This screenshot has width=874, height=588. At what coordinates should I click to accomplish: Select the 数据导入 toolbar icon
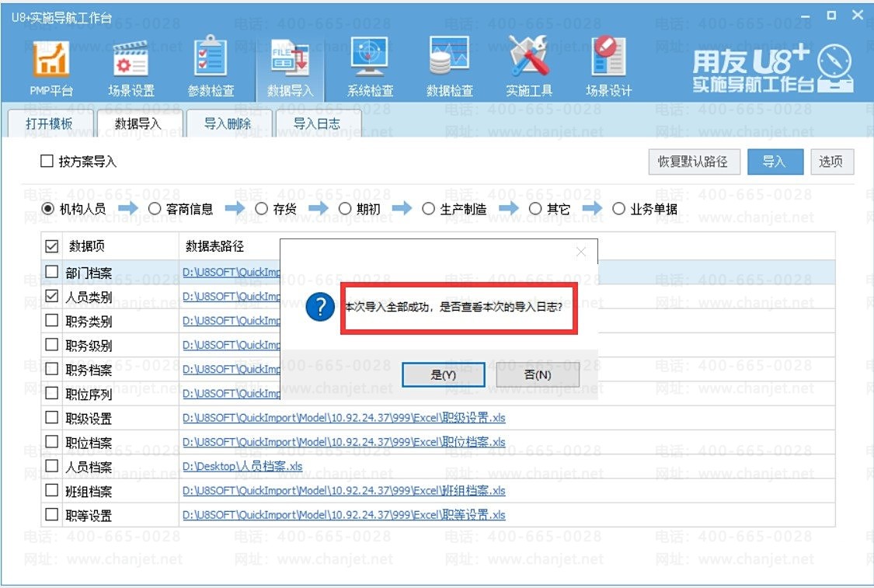290,61
